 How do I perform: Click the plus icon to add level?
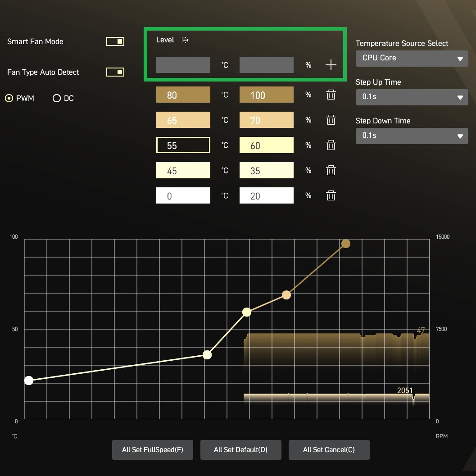coord(331,65)
